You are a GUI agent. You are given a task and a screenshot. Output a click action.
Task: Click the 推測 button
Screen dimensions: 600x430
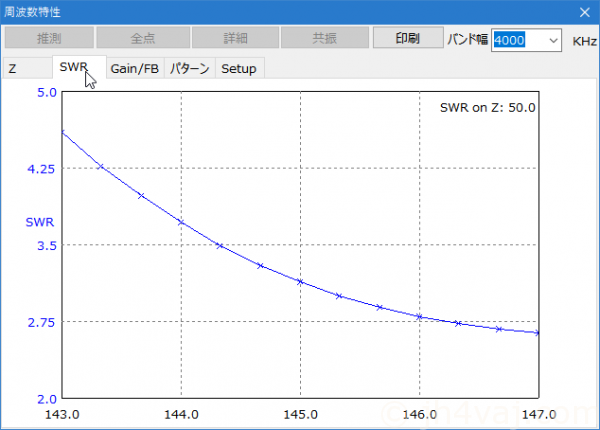point(47,39)
